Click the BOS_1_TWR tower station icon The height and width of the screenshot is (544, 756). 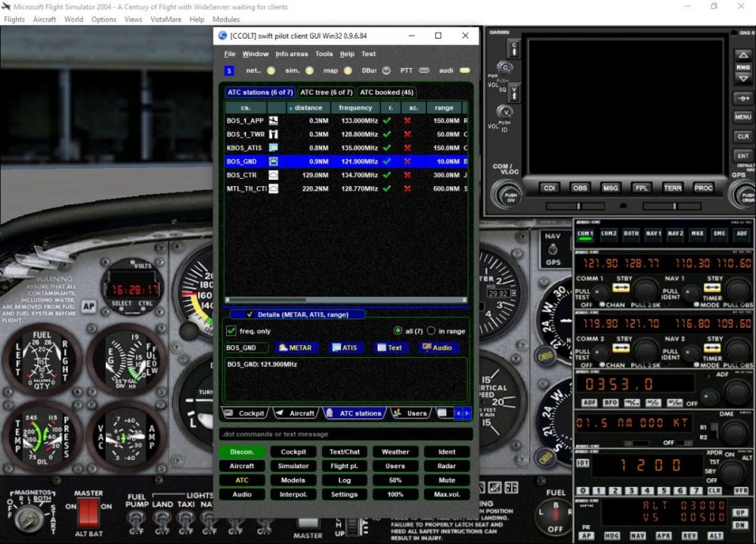pyautogui.click(x=273, y=134)
